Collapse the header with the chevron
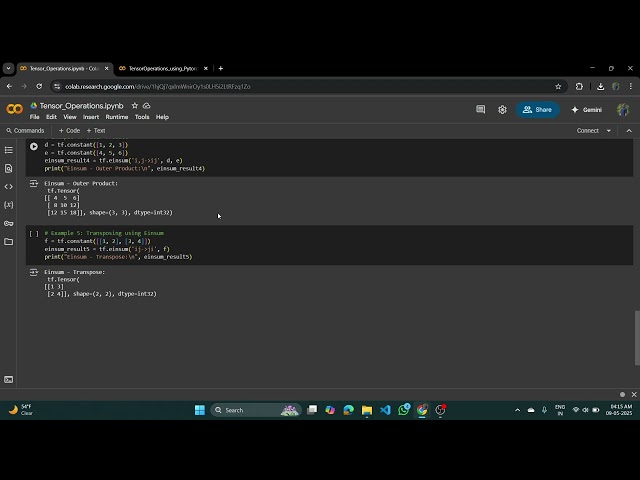 click(x=629, y=131)
